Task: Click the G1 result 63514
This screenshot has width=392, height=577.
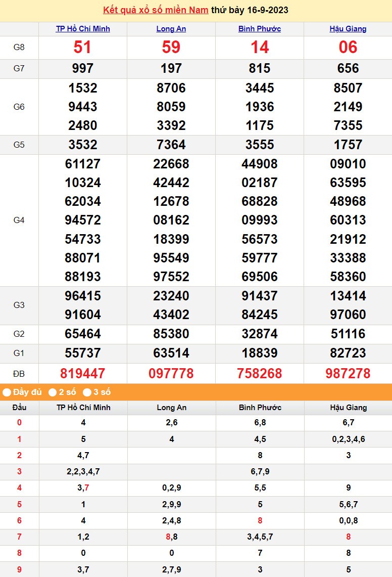Action: click(x=171, y=353)
